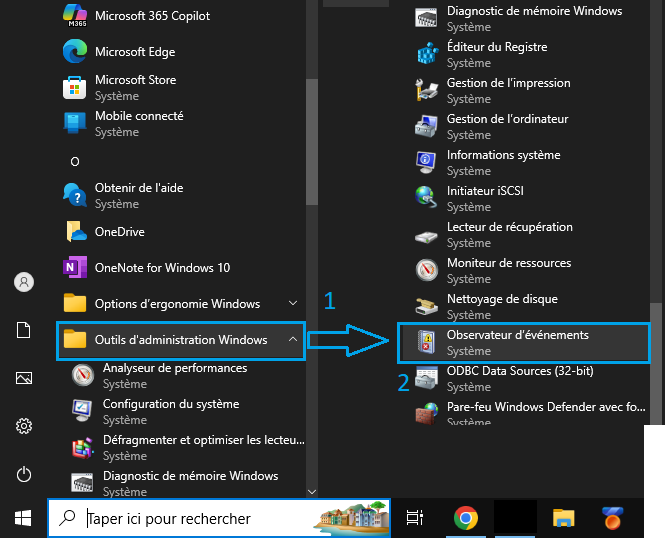The width and height of the screenshot is (665, 554).
Task: Click the search highlight illustration
Action: tap(352, 518)
